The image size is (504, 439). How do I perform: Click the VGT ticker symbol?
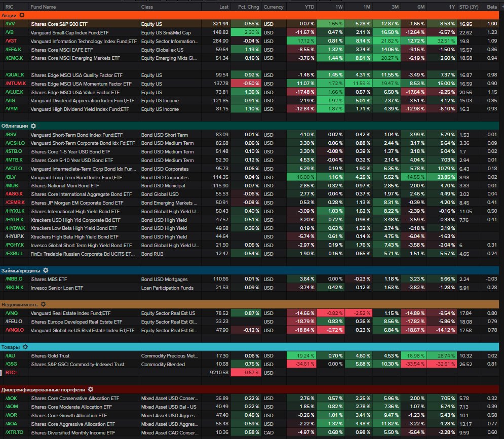[11, 41]
